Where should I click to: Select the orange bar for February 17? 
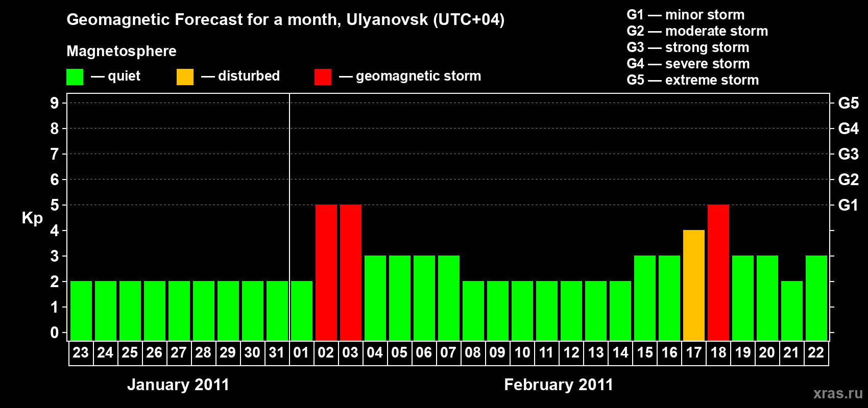(694, 285)
